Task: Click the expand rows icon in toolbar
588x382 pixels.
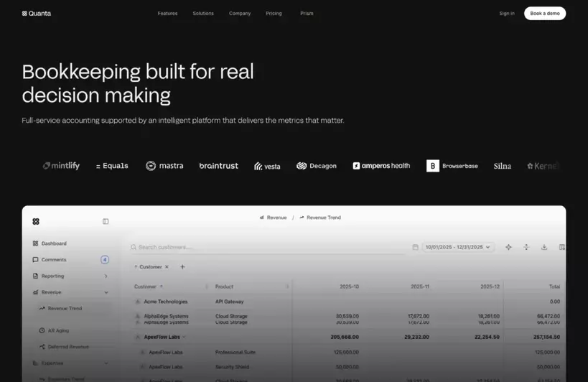Action: pos(526,247)
